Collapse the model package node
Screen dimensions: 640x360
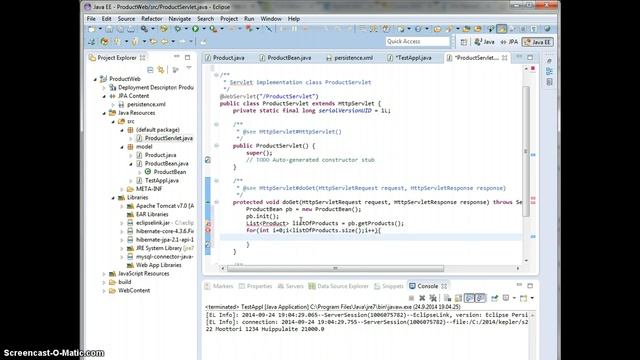tap(122, 147)
